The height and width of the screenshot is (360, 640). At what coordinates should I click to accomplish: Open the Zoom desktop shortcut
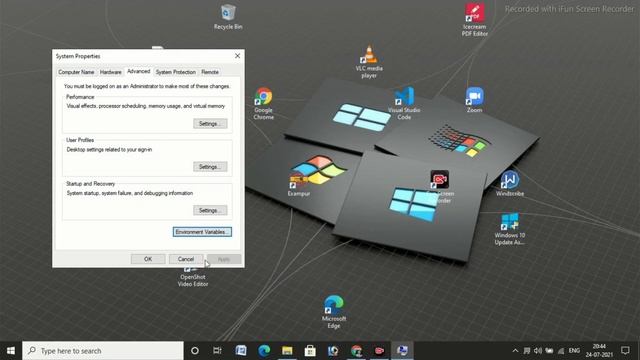click(474, 100)
